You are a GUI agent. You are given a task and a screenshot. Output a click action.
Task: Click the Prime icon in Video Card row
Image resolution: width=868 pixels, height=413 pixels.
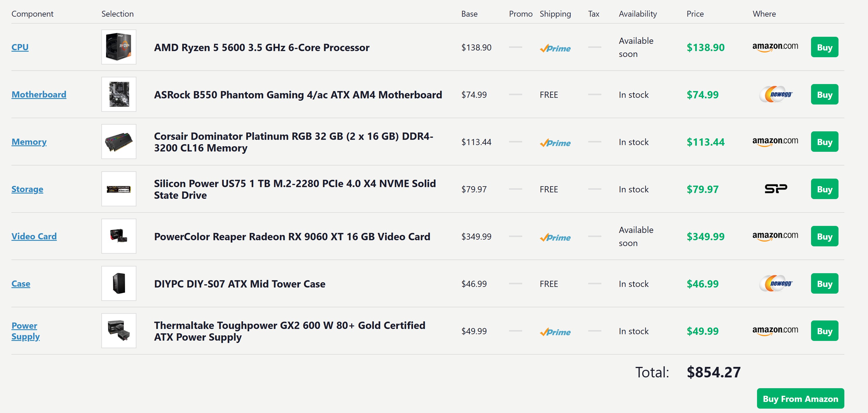(x=555, y=238)
